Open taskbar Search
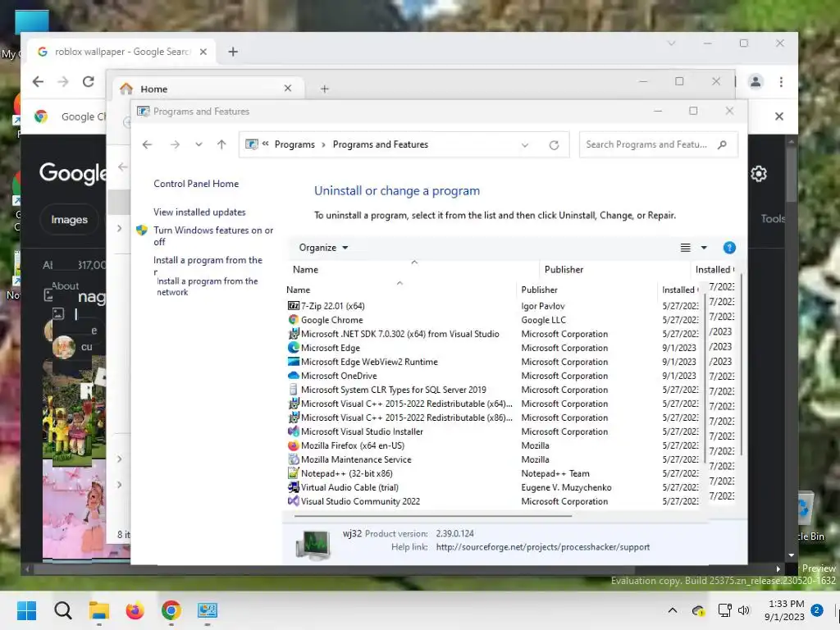Image resolution: width=840 pixels, height=630 pixels. [63, 610]
